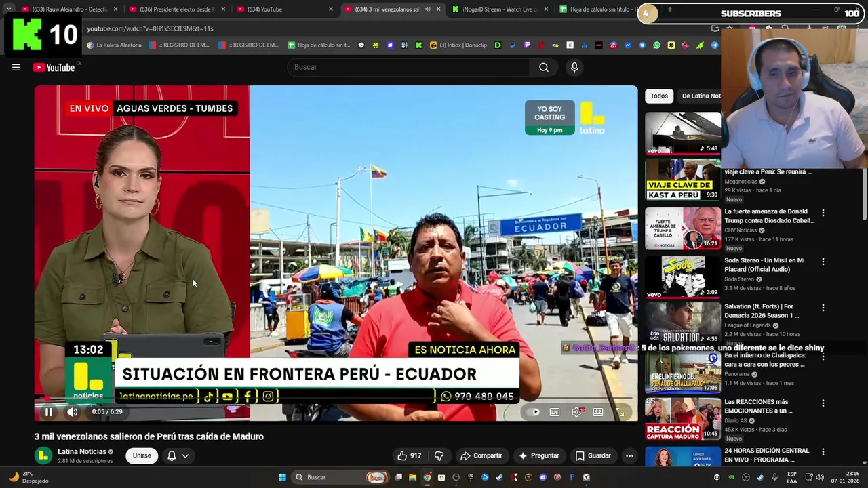Click the YouTube search magnifier button
Image resolution: width=868 pixels, height=488 pixels.
click(x=544, y=67)
